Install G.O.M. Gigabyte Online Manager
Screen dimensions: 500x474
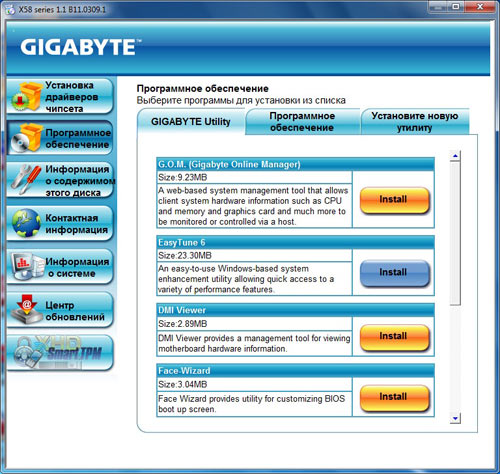(394, 200)
